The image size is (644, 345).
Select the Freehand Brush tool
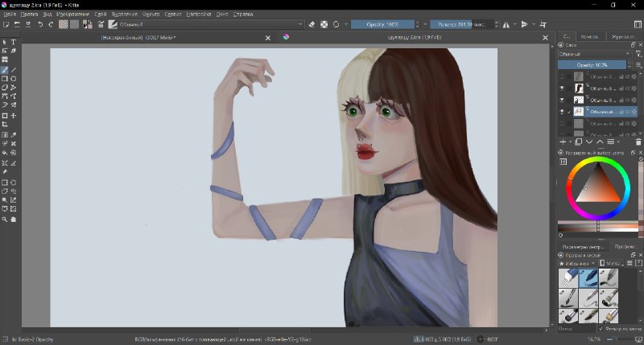(x=5, y=70)
